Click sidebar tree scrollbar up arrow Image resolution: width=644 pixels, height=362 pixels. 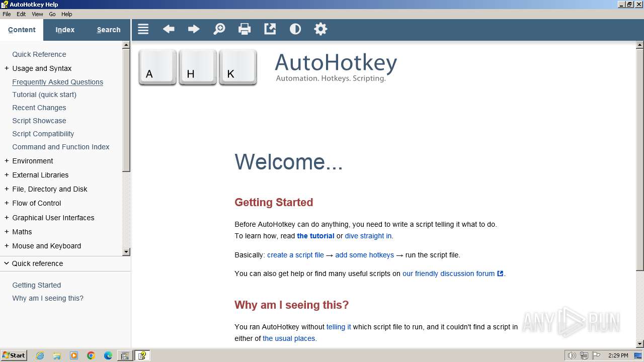[x=126, y=45]
